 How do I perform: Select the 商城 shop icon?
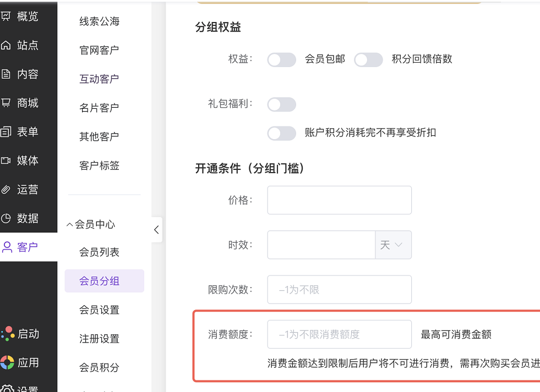[x=6, y=103]
